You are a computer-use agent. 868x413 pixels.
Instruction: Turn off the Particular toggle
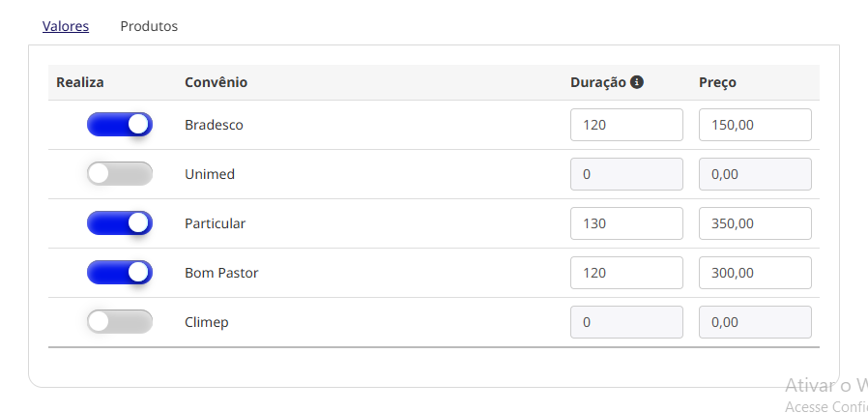[x=120, y=223]
